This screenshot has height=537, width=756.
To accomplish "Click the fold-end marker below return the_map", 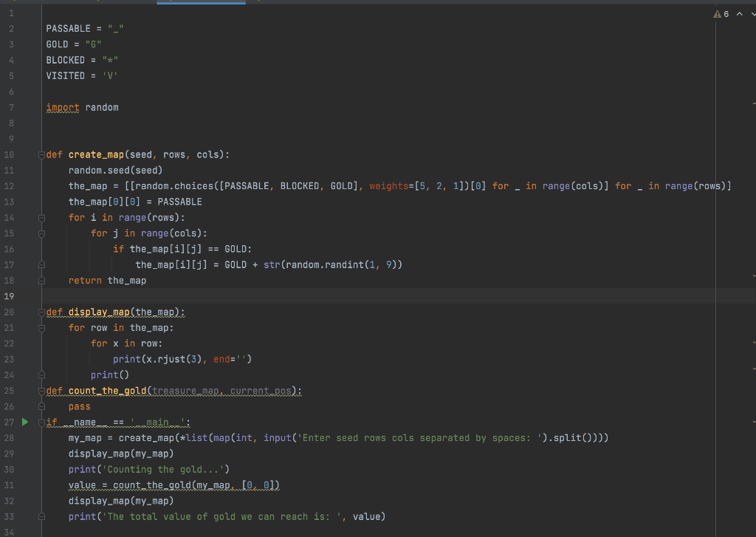I will [42, 280].
